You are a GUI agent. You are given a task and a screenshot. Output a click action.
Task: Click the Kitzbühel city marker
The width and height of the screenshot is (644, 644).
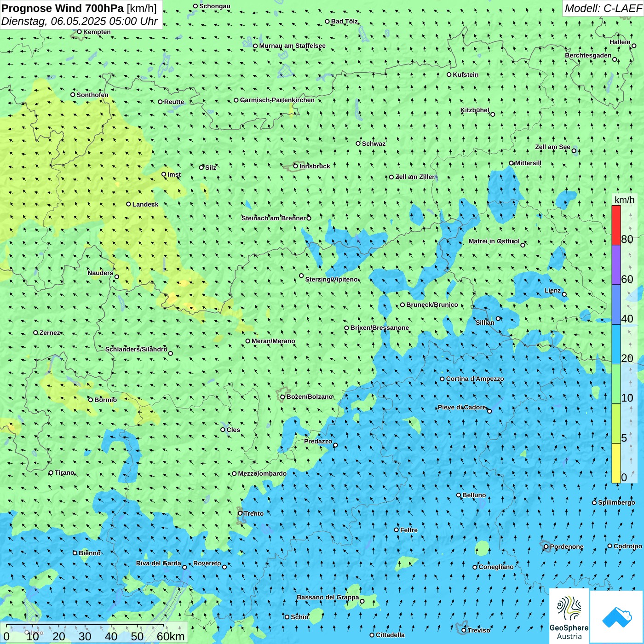(493, 114)
